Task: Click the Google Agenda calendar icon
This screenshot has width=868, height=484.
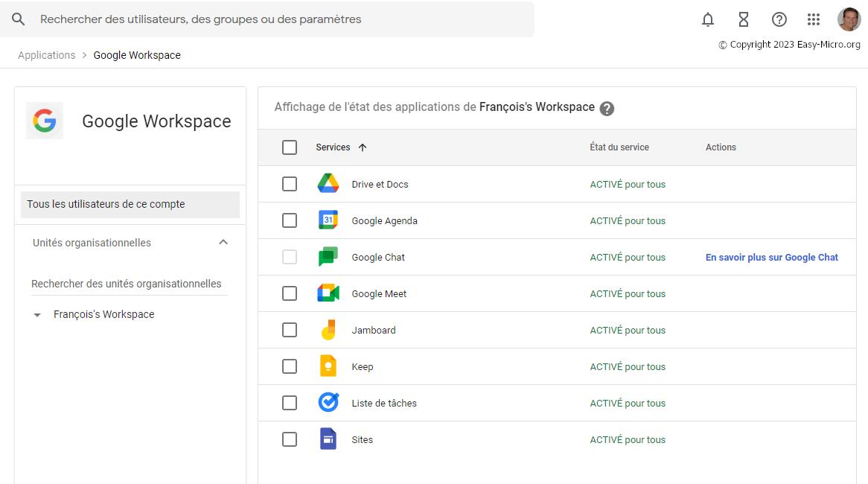Action: coord(328,220)
